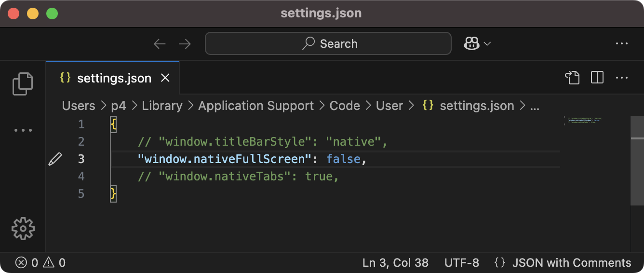Select the settings.json editor tab
The width and height of the screenshot is (644, 273).
tap(114, 78)
